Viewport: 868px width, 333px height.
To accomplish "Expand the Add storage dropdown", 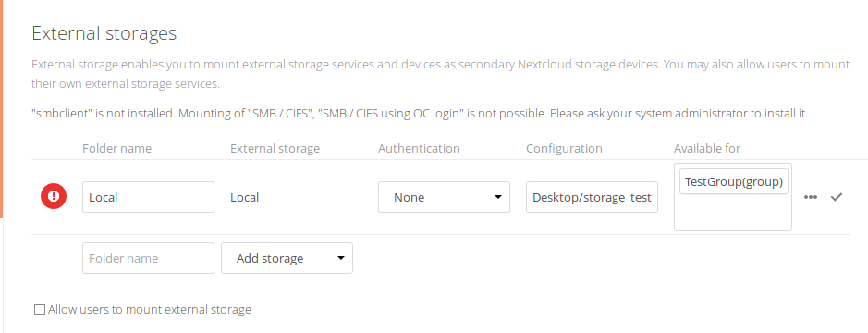I will tap(287, 258).
